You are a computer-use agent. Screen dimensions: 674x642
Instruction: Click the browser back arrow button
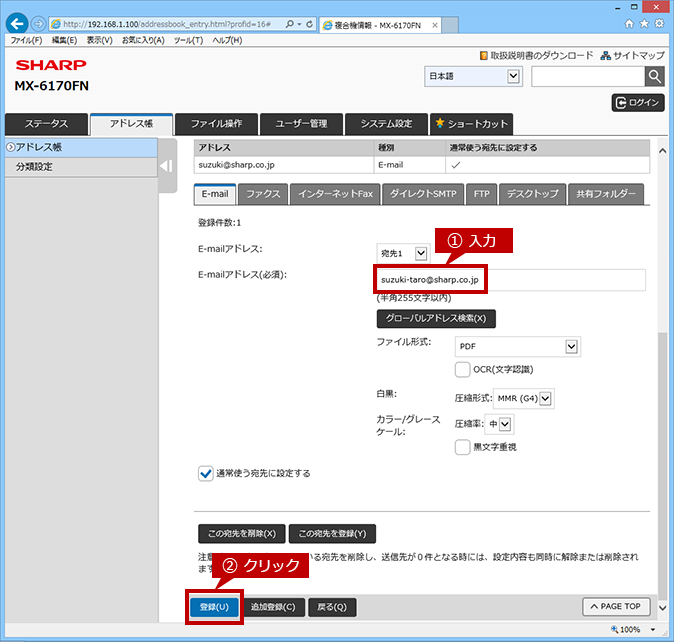[17, 24]
